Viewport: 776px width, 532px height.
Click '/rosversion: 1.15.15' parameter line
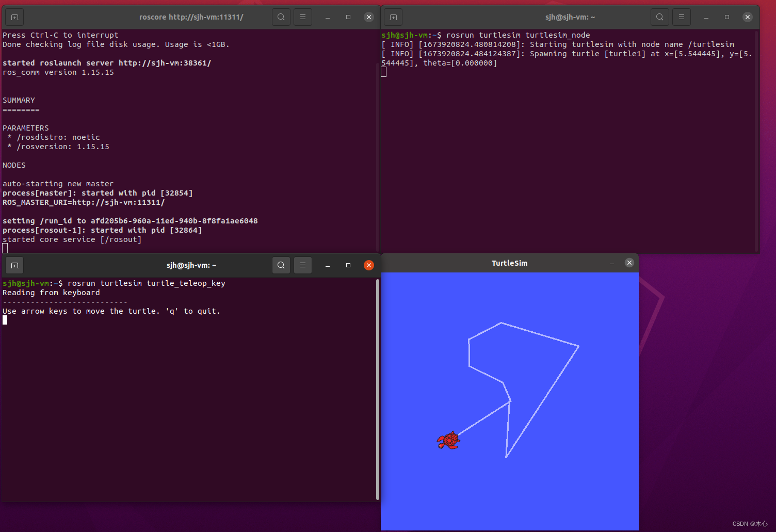58,147
